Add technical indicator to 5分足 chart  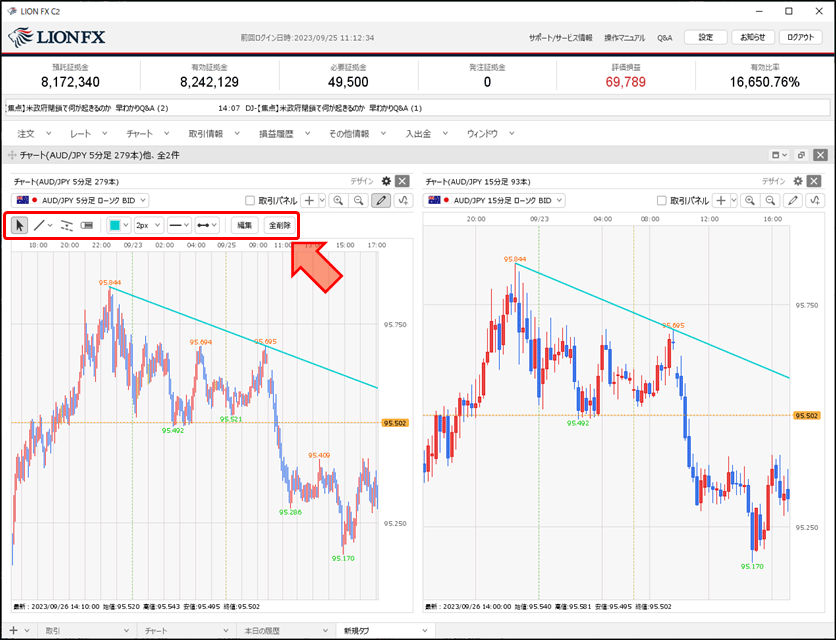pos(404,201)
